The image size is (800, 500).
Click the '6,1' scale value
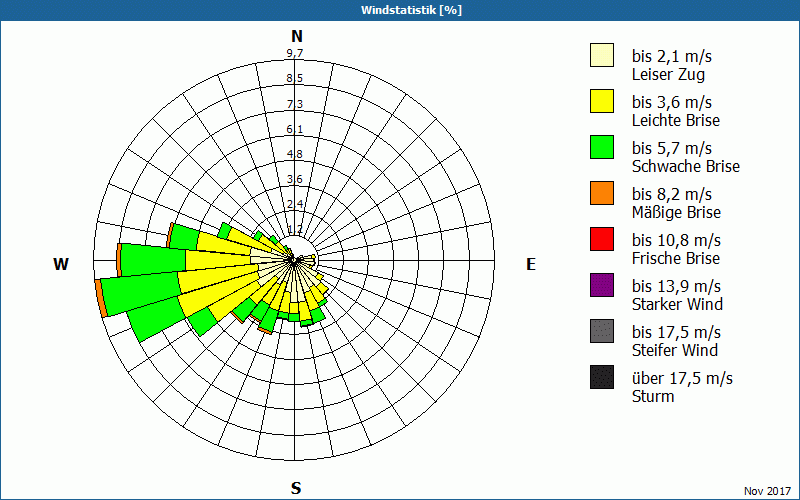click(x=295, y=129)
